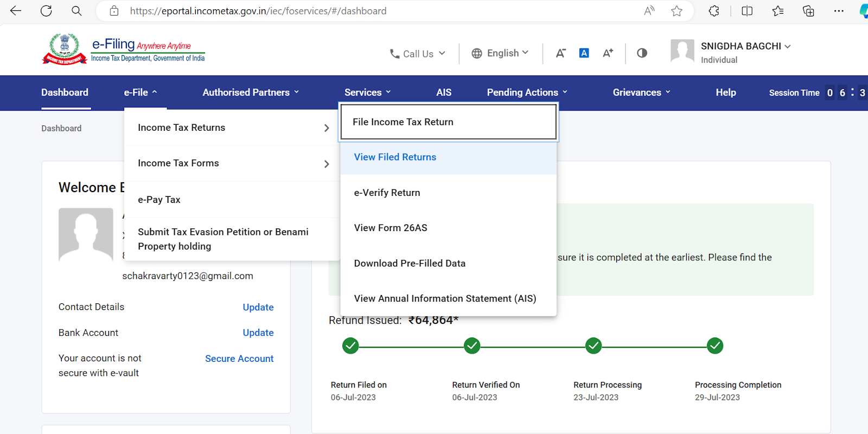This screenshot has height=434, width=868.
Task: Select View Annual Information Statement (AIS)
Action: (449, 298)
